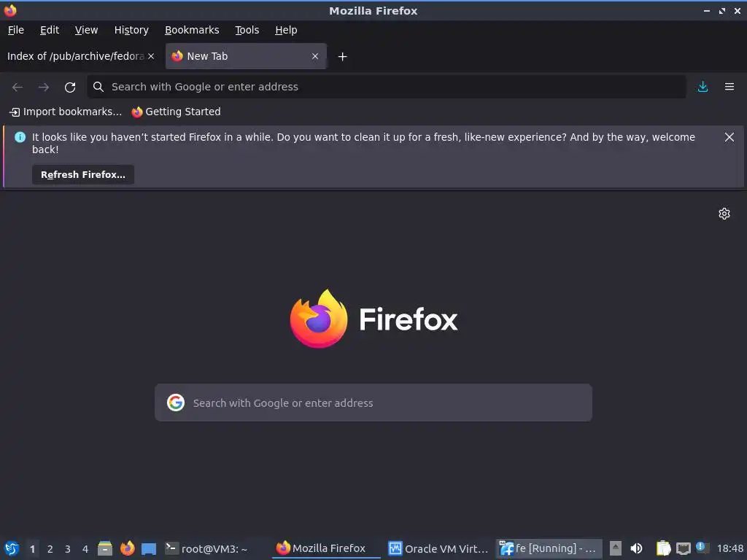The height and width of the screenshot is (560, 747).
Task: Open the volume control tray icon
Action: 636,548
